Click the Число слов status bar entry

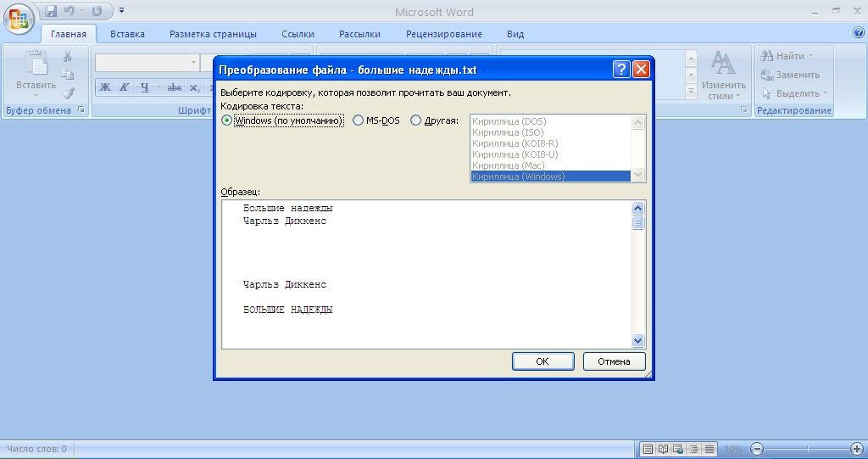click(x=36, y=449)
